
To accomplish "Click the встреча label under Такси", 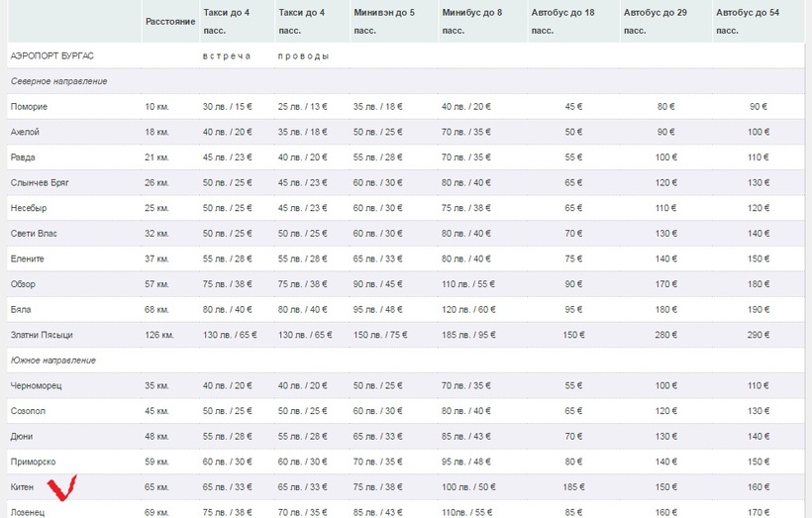I will pos(226,55).
